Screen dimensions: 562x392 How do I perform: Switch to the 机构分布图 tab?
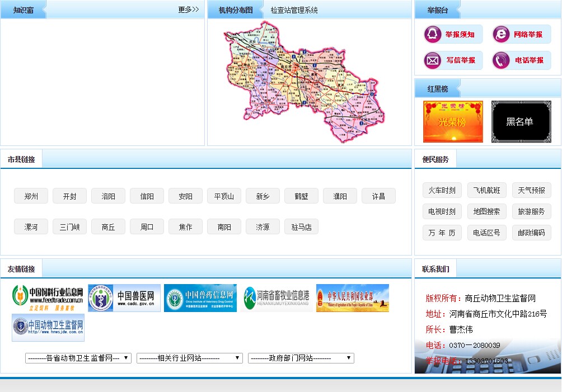tap(236, 10)
